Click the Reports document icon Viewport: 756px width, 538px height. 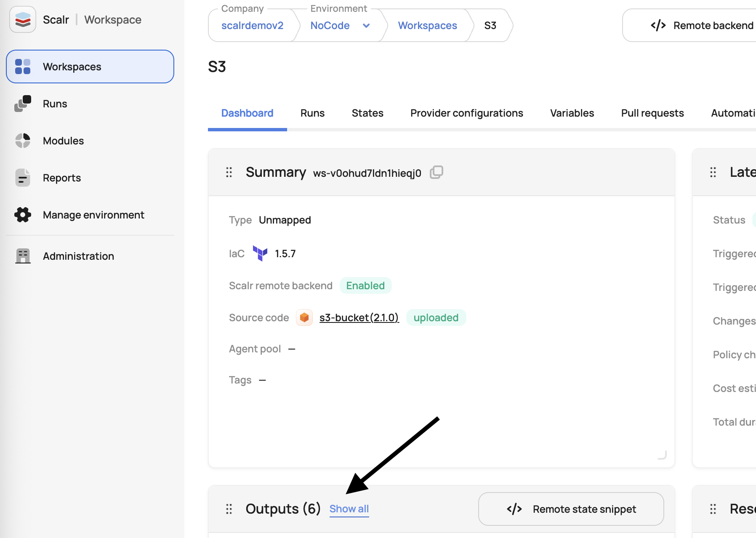click(x=23, y=178)
